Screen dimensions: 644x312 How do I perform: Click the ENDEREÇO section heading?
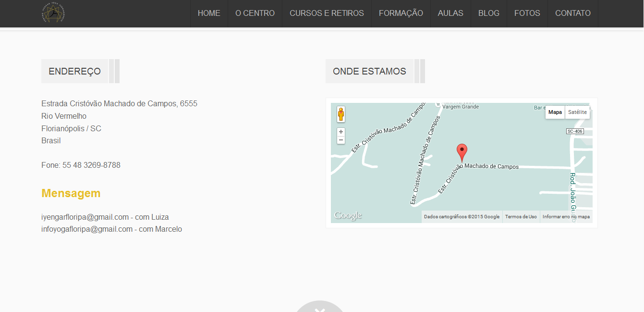pyautogui.click(x=75, y=71)
